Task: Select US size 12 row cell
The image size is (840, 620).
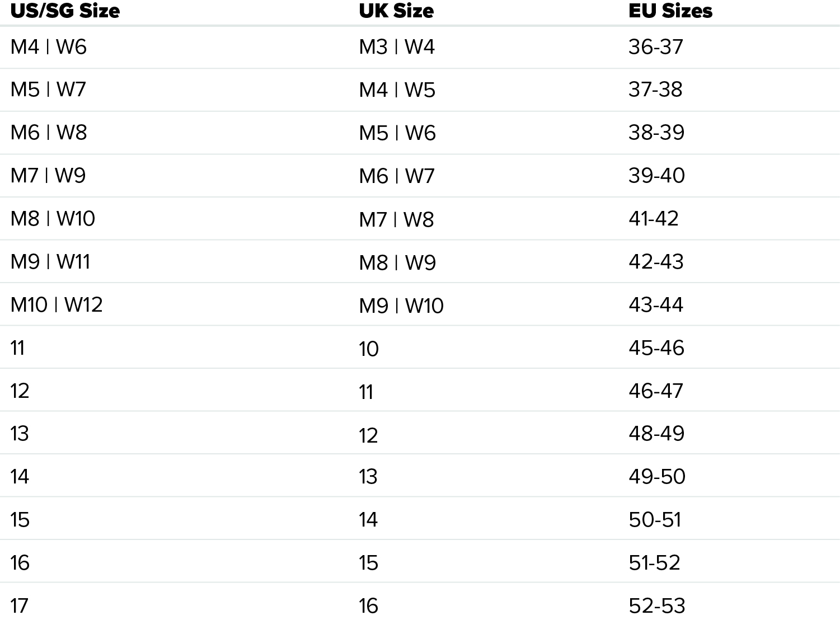Action: pos(20,391)
